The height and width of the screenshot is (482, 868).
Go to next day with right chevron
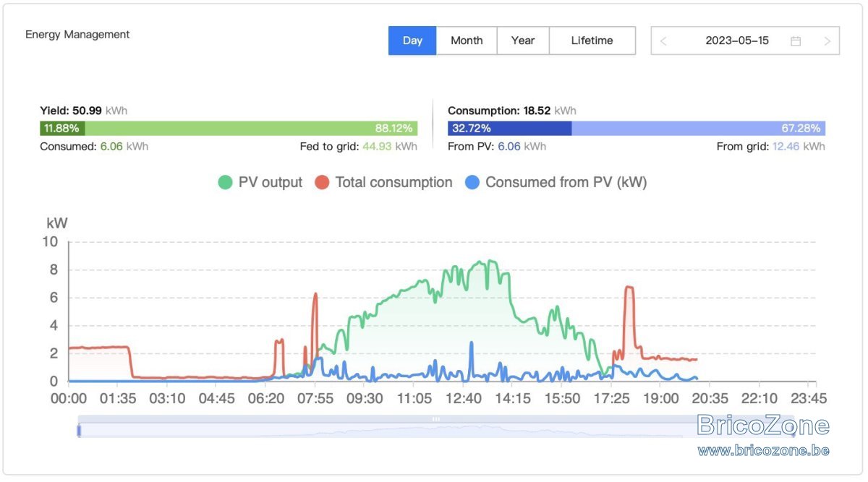(827, 41)
